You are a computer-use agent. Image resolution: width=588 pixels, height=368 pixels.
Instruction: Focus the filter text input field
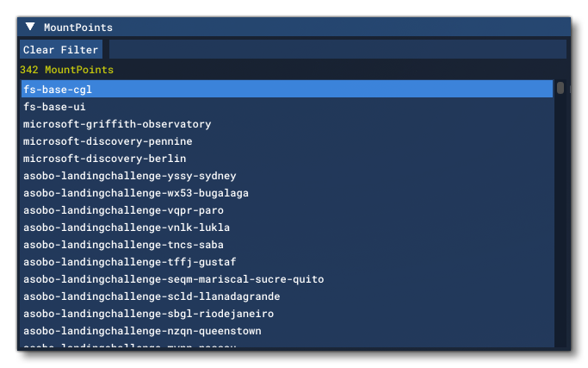pos(336,50)
